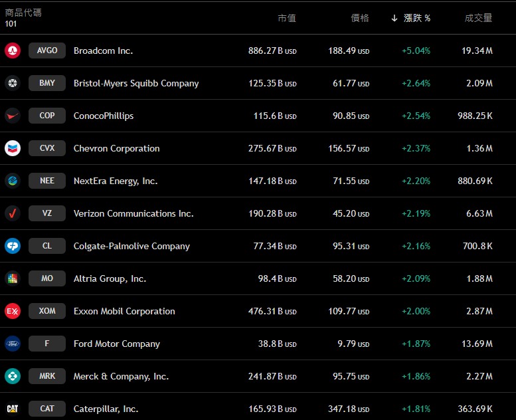516x420 pixels.
Task: Click the Chevron Corporation logo icon
Action: [x=13, y=148]
